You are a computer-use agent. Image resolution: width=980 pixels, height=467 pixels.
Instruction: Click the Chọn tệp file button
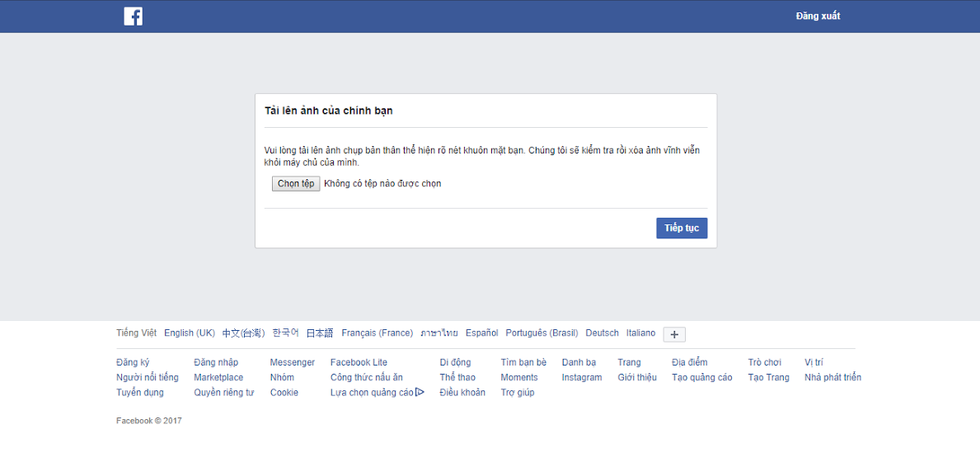(x=296, y=183)
